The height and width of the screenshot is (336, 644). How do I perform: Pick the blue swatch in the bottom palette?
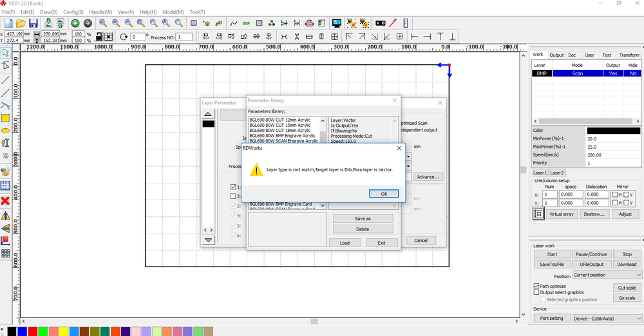[22, 331]
